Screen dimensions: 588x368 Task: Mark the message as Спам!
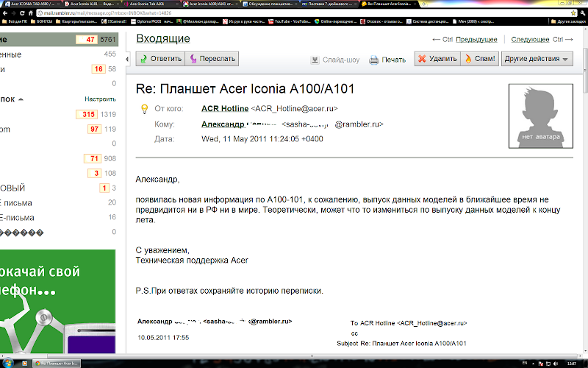click(x=480, y=59)
